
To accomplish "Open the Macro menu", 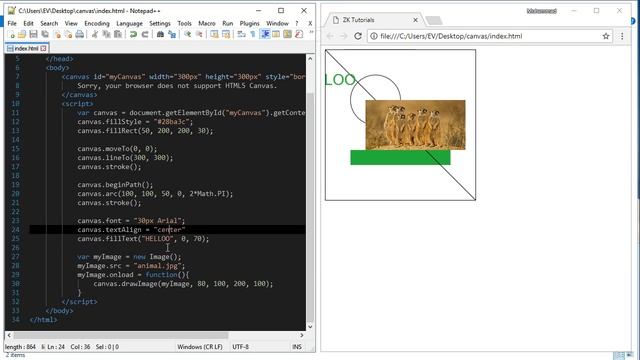I will point(207,23).
